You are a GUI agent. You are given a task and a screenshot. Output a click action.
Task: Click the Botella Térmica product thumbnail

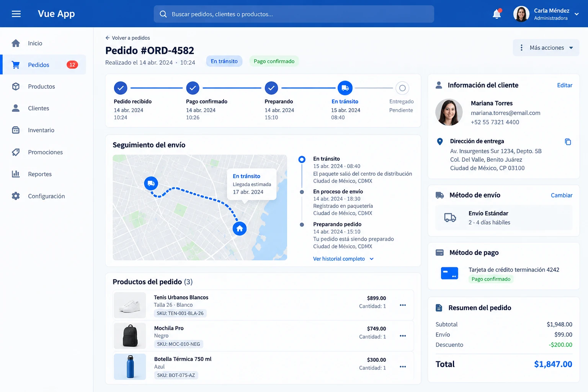(x=130, y=367)
